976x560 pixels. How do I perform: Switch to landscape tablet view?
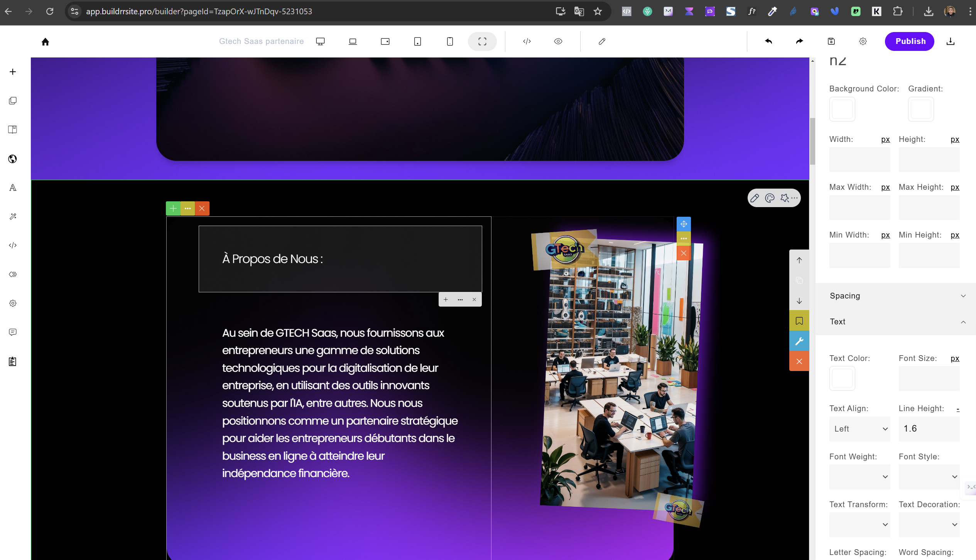click(x=385, y=41)
